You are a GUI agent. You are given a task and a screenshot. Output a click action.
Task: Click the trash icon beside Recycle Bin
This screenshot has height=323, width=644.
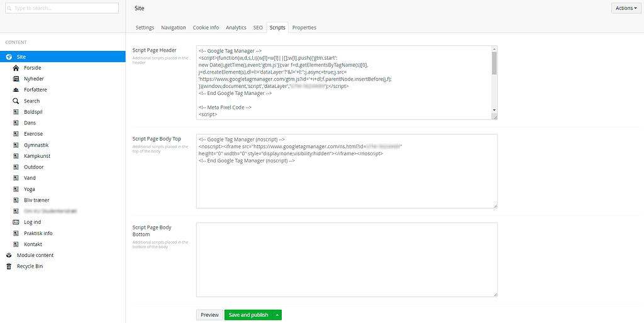(x=9, y=266)
